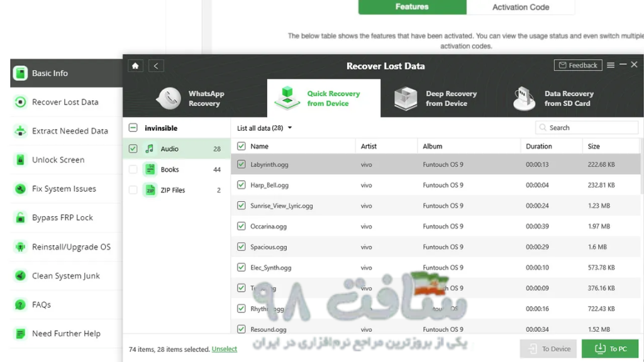Click the file list vertical scrollbar
The height and width of the screenshot is (362, 644).
641,166
